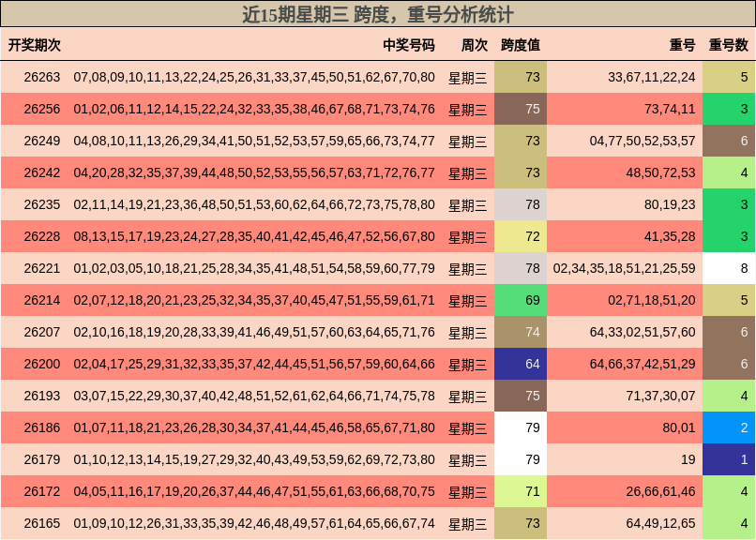Viewport: 756px width, 540px height.
Task: Select repeat numbers 02,34,35,18,51,21,25,59
Action: point(624,268)
